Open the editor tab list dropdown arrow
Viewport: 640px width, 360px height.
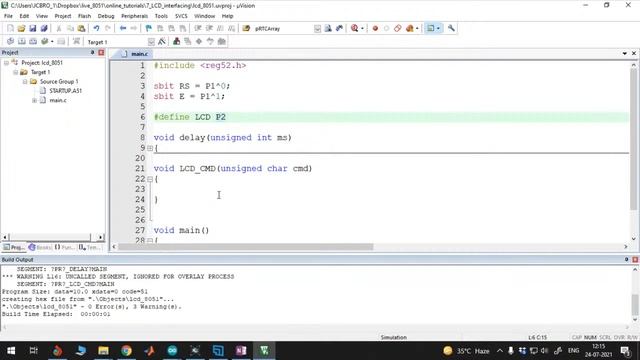(624, 53)
